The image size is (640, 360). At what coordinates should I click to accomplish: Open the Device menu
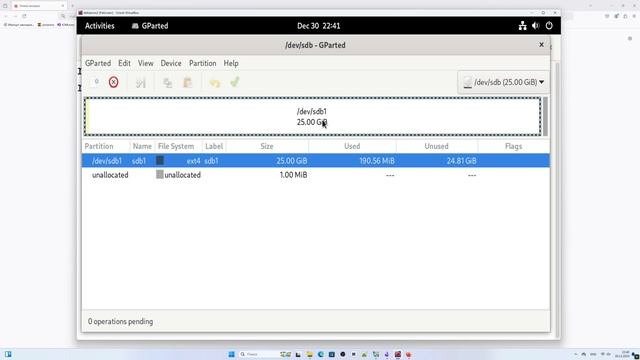point(171,63)
